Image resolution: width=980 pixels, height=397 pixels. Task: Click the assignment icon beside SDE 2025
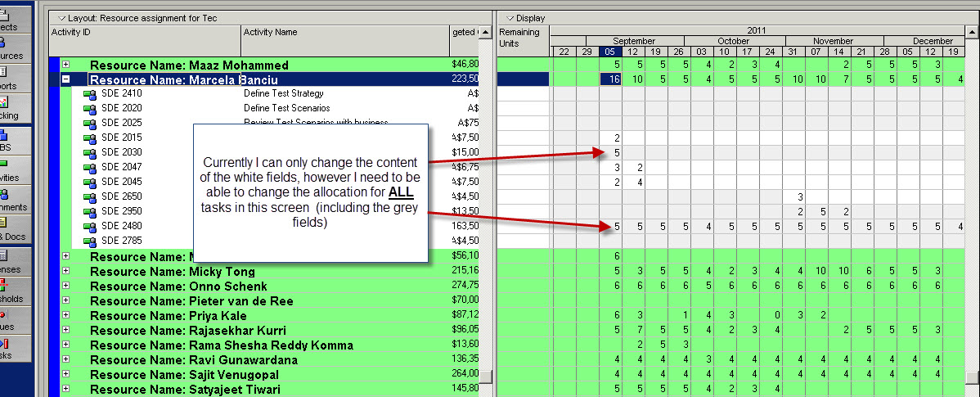89,123
